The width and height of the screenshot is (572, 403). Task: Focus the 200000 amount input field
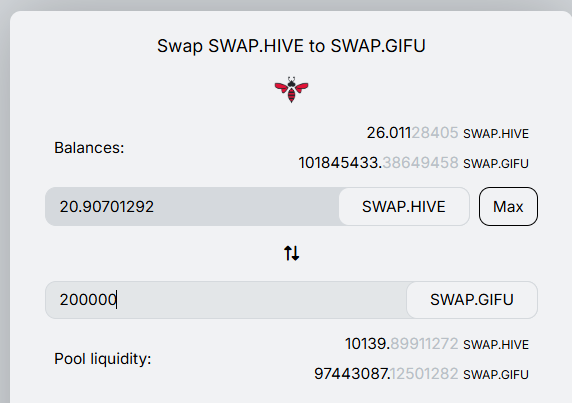pyautogui.click(x=226, y=300)
